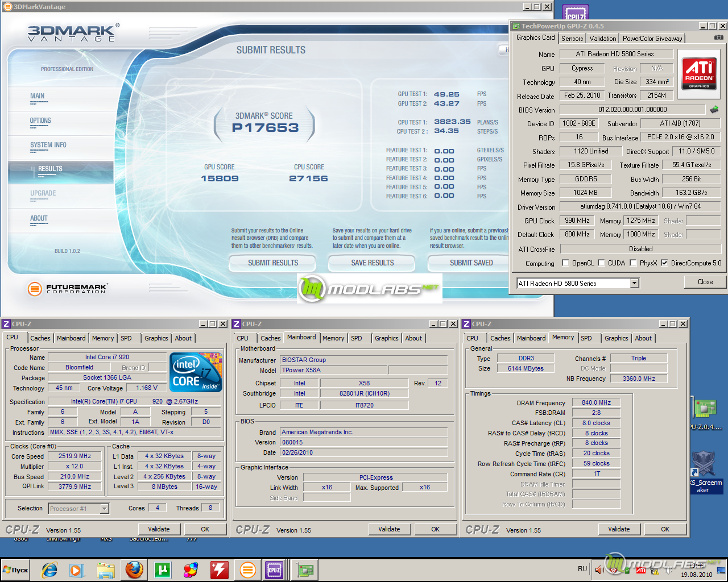Viewport: 728px width, 582px height.
Task: Click the P17653 3DMark score
Action: click(x=265, y=128)
